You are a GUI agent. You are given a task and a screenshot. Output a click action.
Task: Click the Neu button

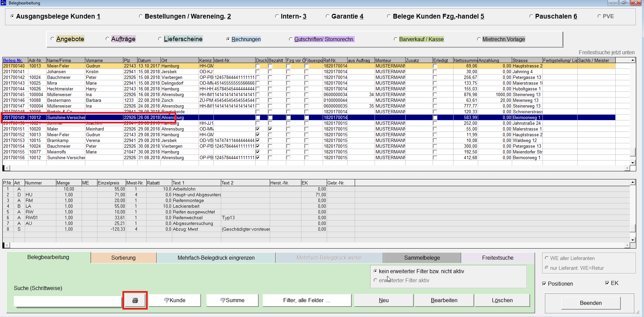click(384, 300)
